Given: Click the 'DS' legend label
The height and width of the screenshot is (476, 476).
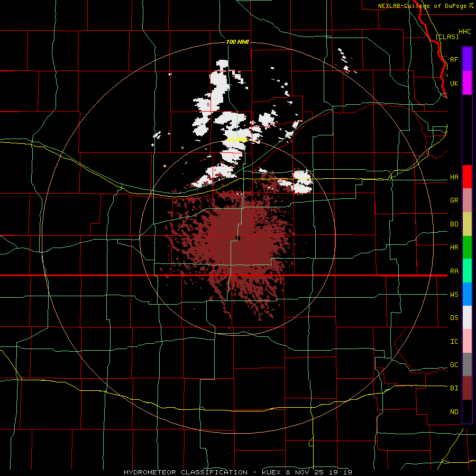Looking at the screenshot, I should pos(454,318).
